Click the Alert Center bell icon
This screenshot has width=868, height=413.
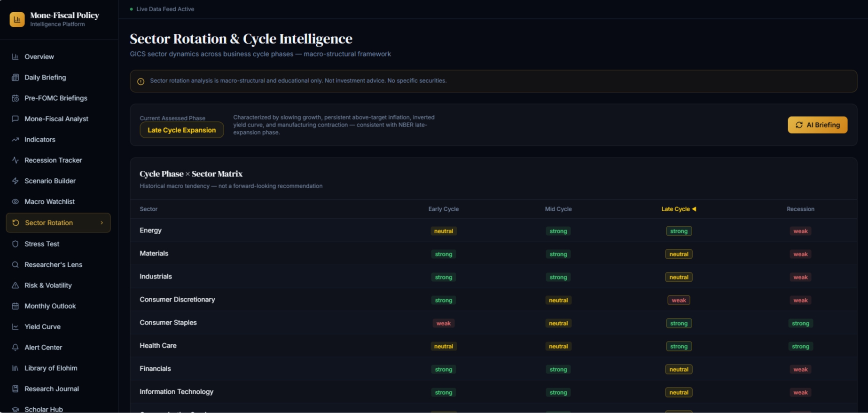(x=15, y=347)
